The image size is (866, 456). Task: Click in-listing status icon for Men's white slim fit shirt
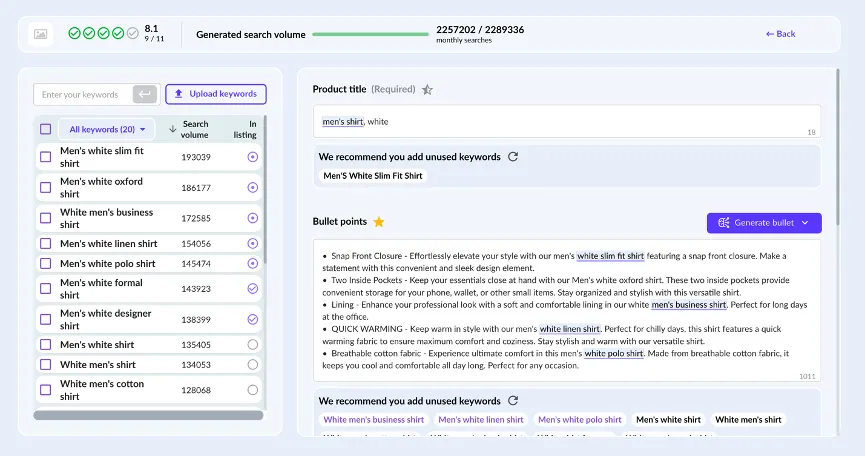pos(252,157)
